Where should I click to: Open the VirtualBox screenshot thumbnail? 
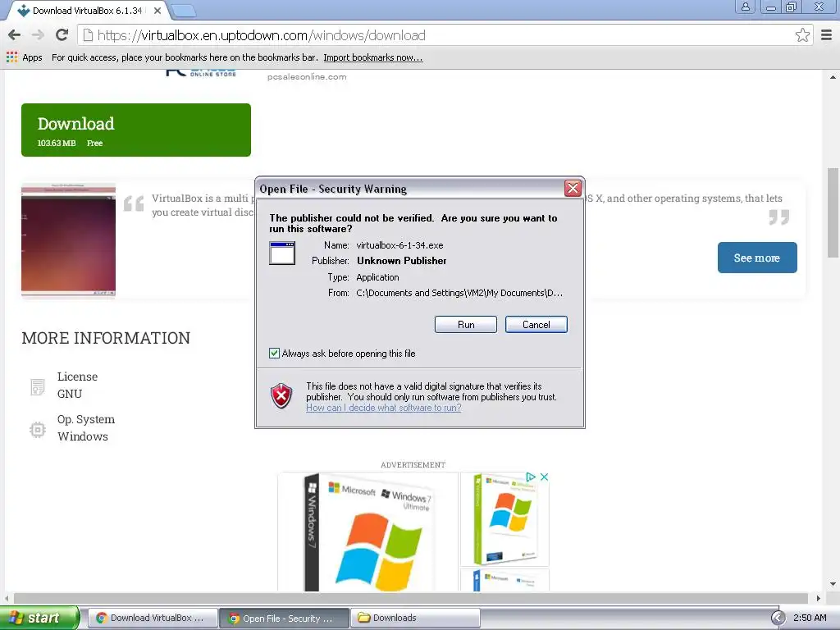pyautogui.click(x=69, y=240)
